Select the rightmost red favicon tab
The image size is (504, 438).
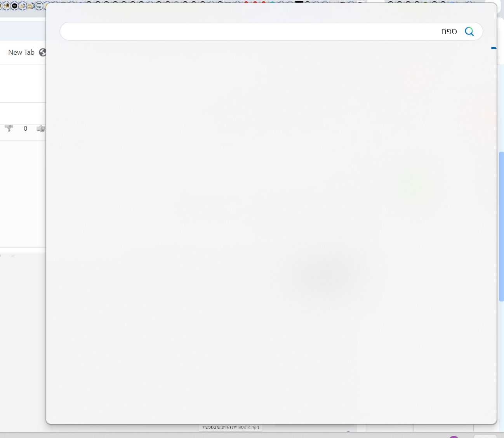click(x=264, y=3)
